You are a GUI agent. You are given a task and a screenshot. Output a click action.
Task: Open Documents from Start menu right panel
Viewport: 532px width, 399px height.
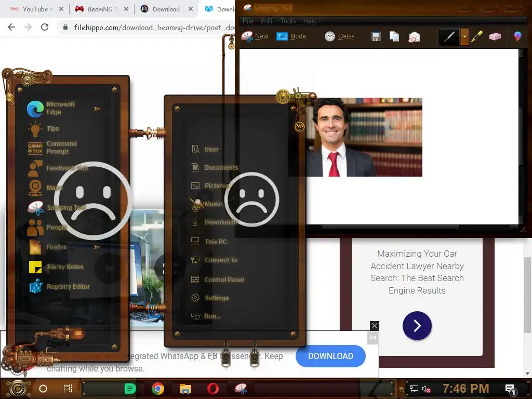tap(215, 168)
